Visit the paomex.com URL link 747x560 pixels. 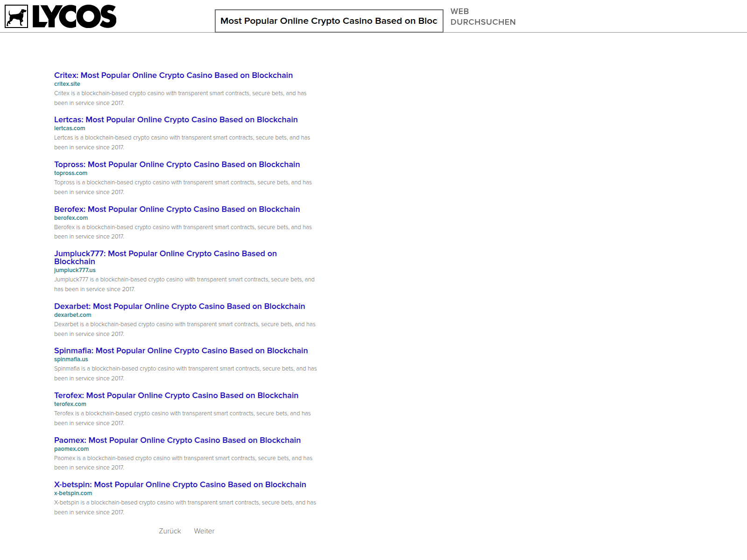tap(71, 449)
